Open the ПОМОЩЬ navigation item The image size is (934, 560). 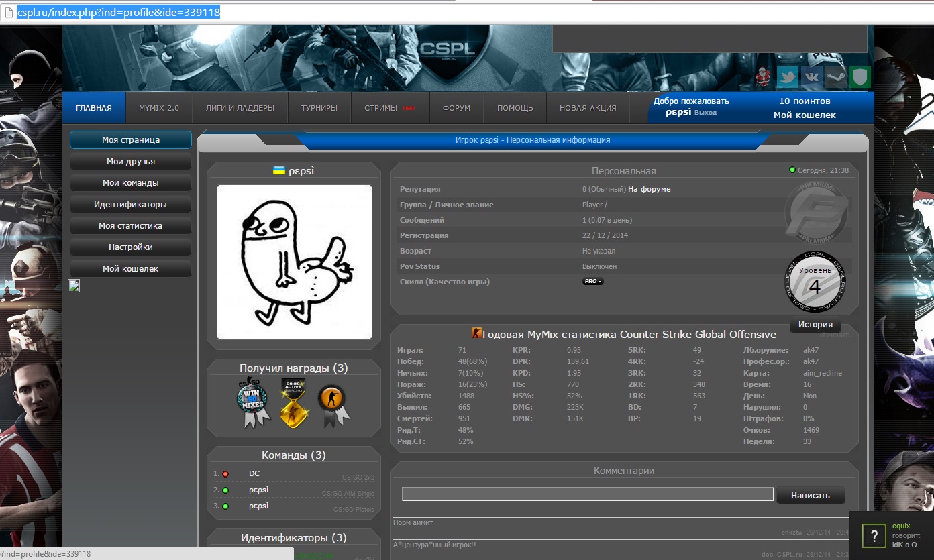coord(515,108)
